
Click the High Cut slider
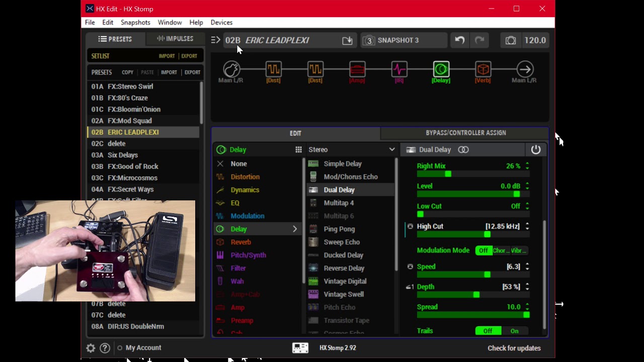pos(473,234)
